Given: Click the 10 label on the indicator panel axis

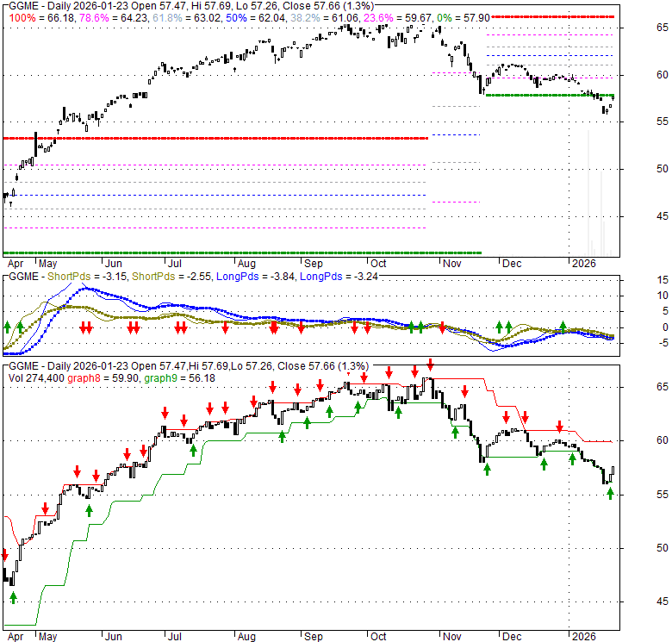Looking at the screenshot, I should pos(663,296).
